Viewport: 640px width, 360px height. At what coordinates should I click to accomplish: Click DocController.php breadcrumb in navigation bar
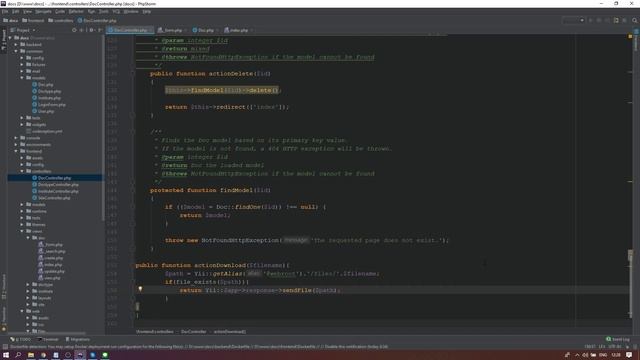click(97, 20)
